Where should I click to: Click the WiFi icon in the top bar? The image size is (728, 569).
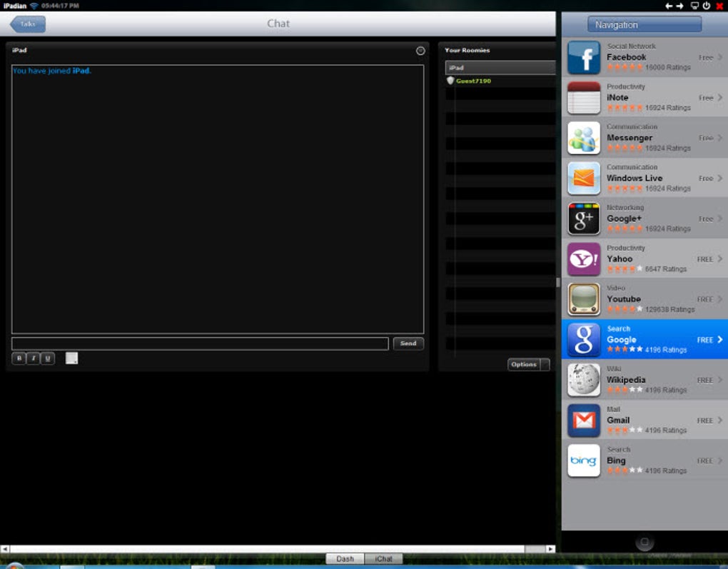pyautogui.click(x=34, y=6)
